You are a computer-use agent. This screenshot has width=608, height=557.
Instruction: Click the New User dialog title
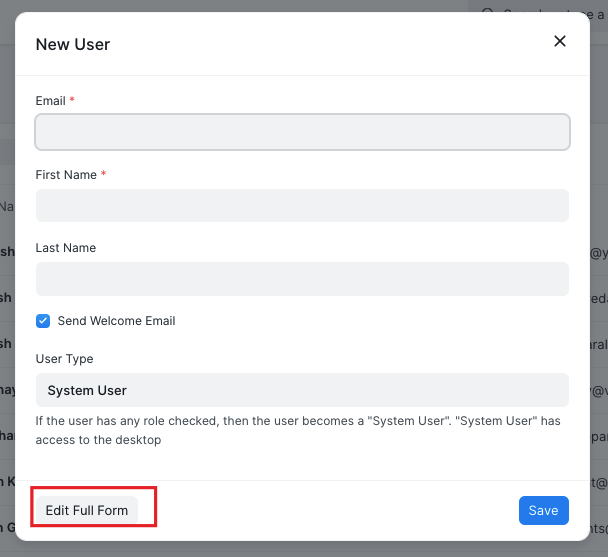[x=73, y=44]
